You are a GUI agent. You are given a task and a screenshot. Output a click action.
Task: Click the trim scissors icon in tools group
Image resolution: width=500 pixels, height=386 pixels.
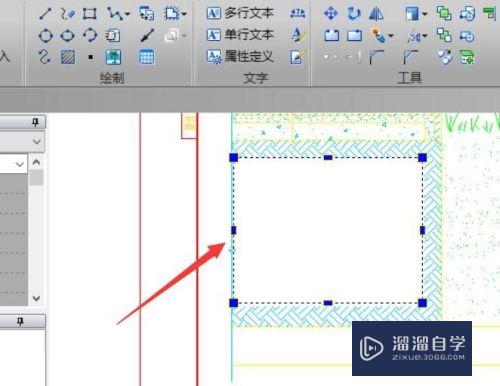click(x=414, y=36)
